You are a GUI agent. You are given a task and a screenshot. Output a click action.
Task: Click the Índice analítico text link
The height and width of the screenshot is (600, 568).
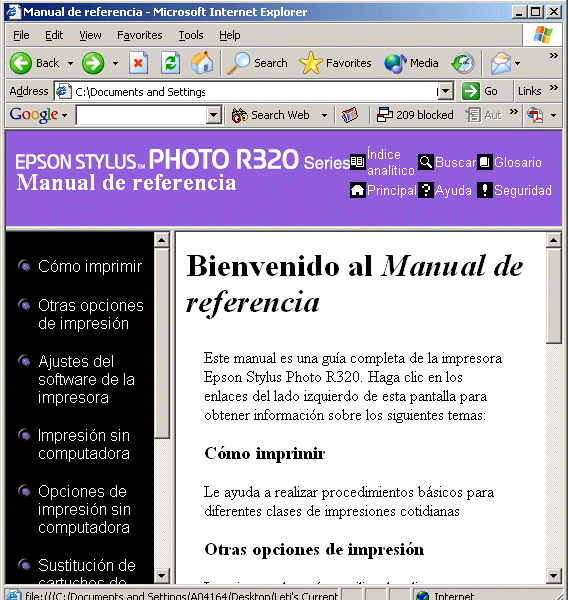pos(391,162)
